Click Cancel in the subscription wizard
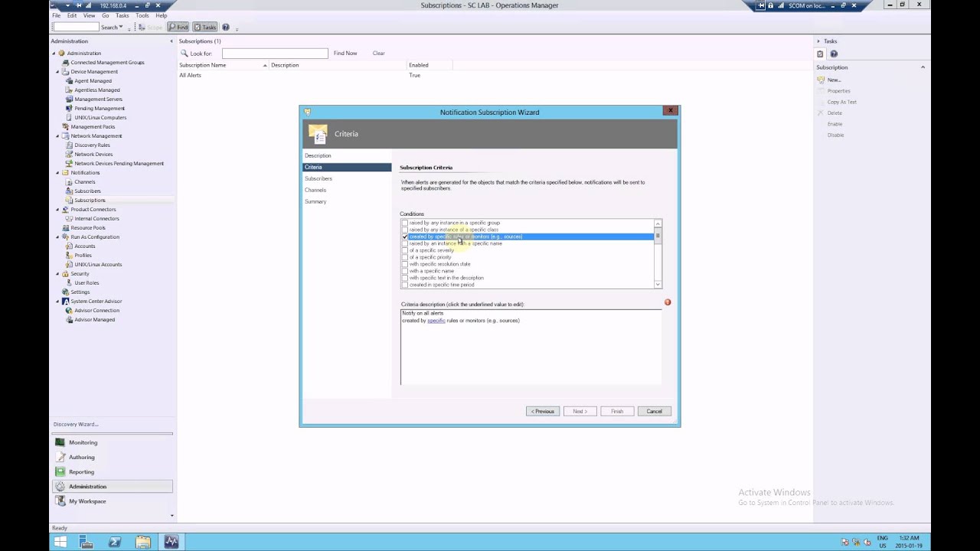The image size is (980, 551). pyautogui.click(x=655, y=411)
